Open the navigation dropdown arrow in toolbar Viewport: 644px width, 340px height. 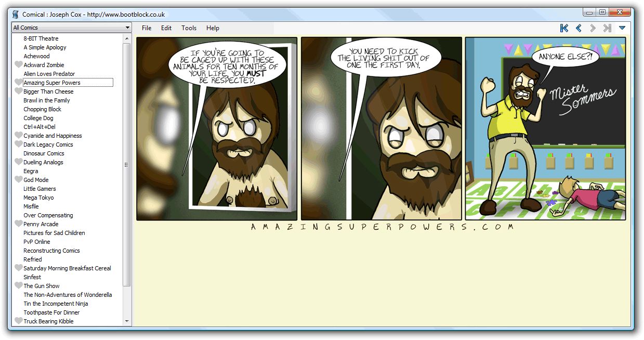pos(622,28)
